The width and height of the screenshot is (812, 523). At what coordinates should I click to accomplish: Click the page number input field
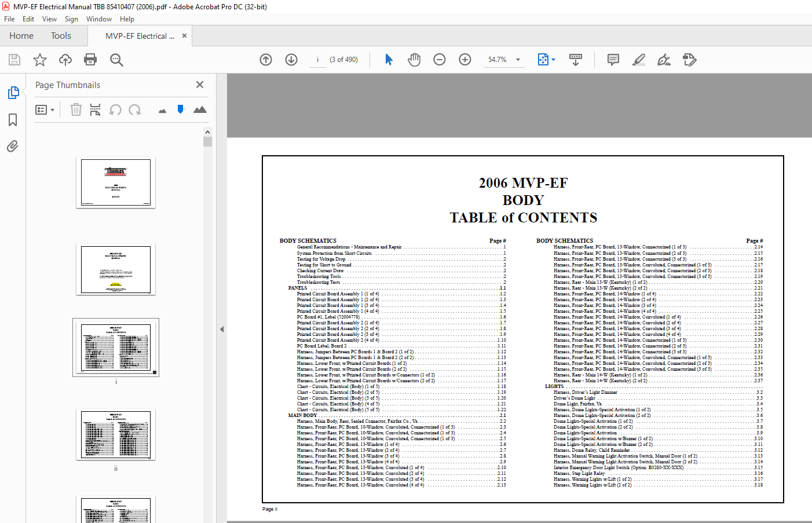[x=317, y=60]
